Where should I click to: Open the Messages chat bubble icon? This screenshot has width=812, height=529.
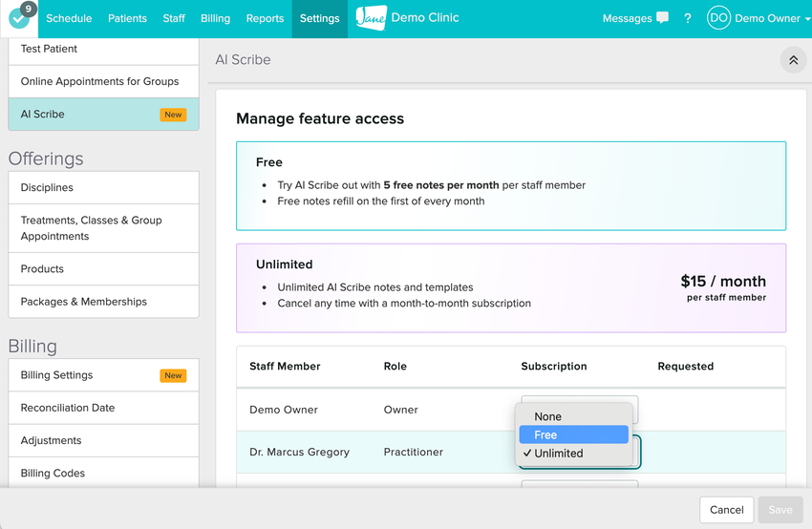(662, 18)
